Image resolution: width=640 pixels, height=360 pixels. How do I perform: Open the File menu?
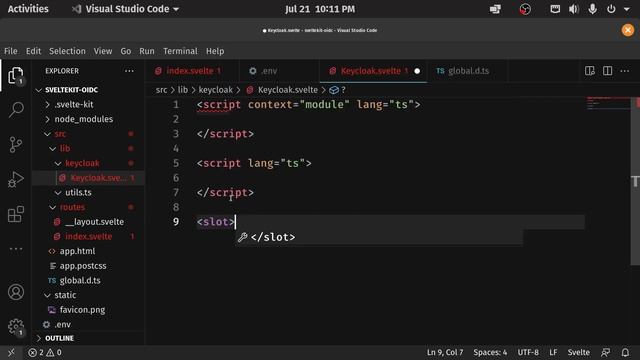[x=11, y=51]
